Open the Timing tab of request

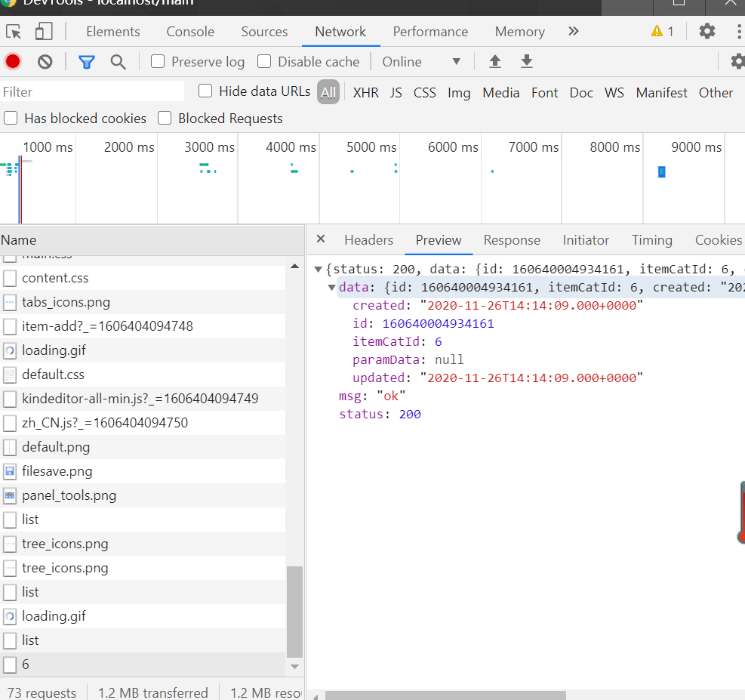(x=652, y=240)
